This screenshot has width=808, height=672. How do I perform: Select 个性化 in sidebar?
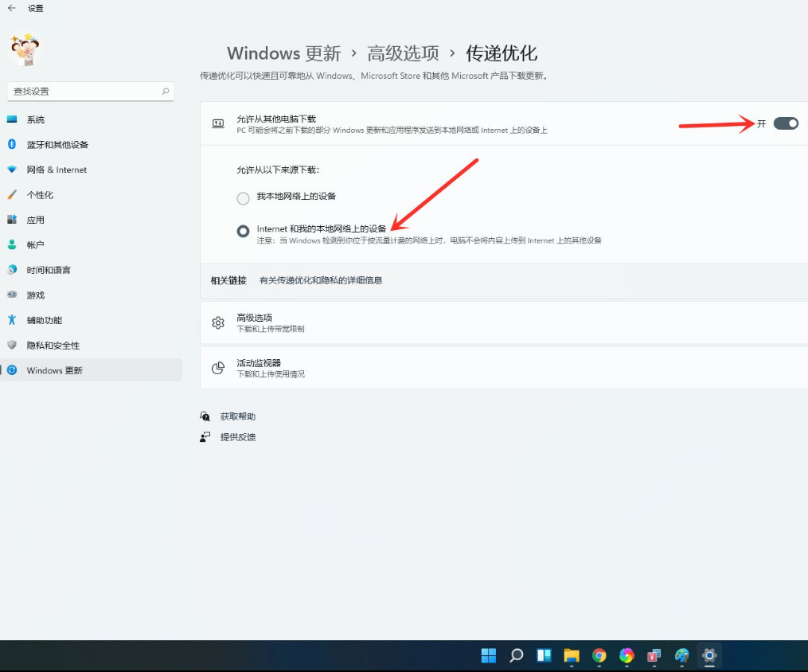tap(40, 195)
